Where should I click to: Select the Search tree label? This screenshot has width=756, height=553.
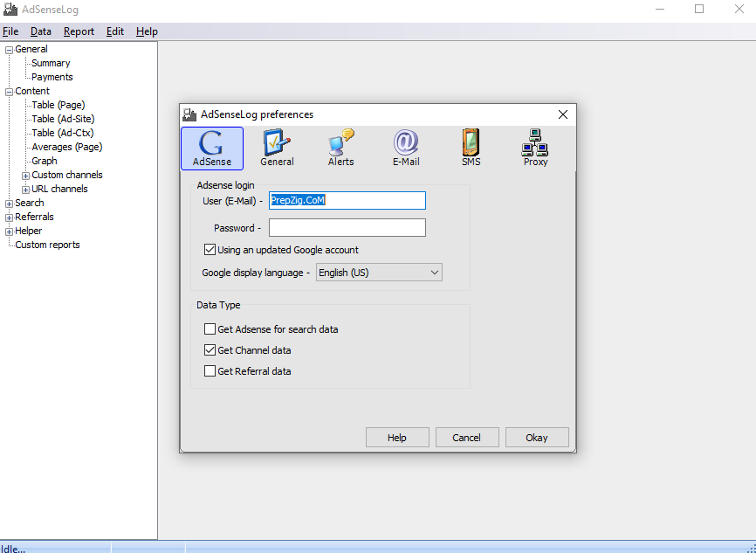(x=30, y=204)
